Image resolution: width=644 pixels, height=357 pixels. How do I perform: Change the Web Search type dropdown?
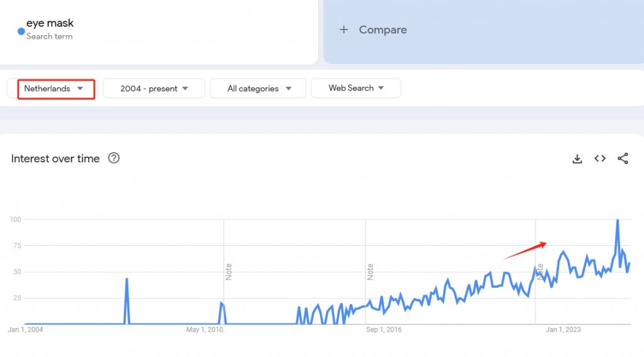click(356, 88)
